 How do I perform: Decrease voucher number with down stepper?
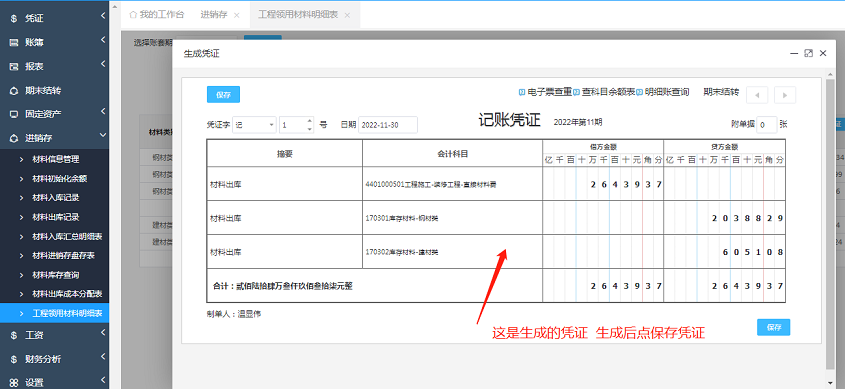click(x=309, y=129)
